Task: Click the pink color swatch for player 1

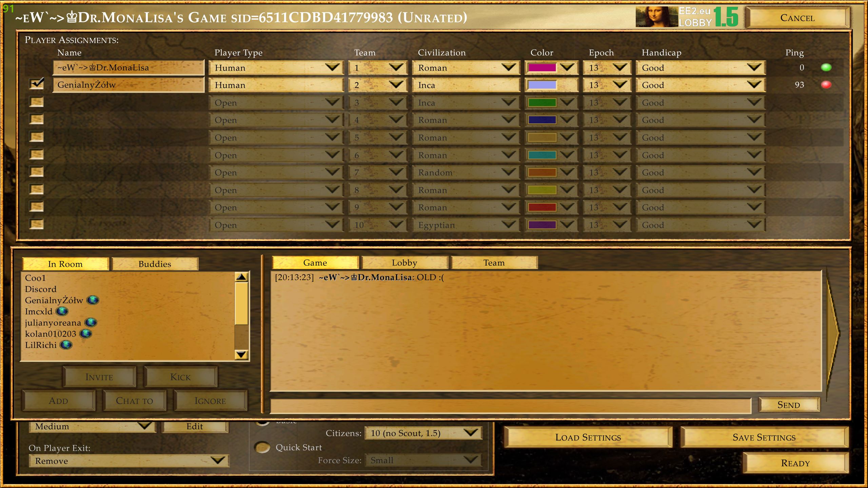Action: [542, 67]
